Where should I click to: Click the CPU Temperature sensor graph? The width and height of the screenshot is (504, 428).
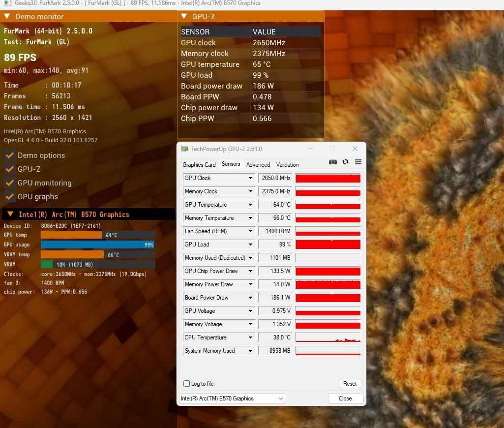tap(328, 337)
